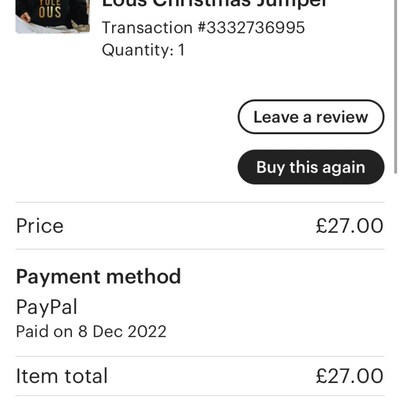This screenshot has width=400, height=400.
Task: Click the Paid on text
Action: click(x=44, y=332)
